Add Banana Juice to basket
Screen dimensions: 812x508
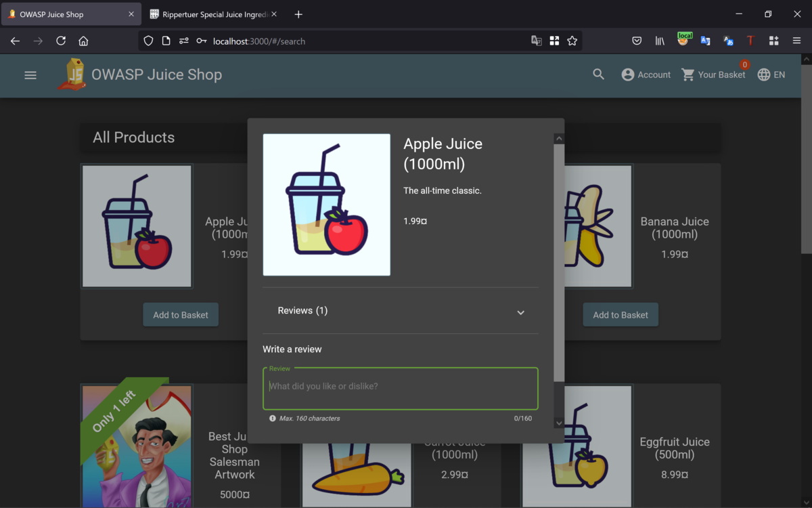pyautogui.click(x=621, y=315)
